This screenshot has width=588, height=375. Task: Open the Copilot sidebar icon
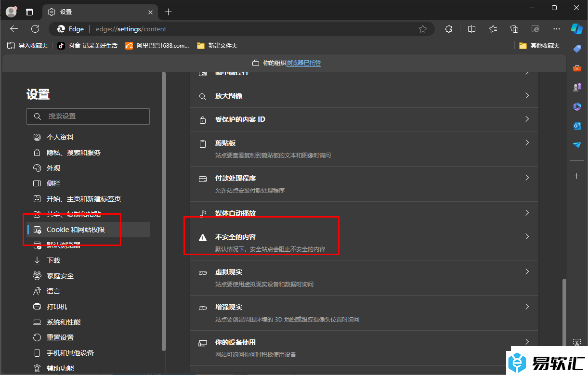point(577,28)
